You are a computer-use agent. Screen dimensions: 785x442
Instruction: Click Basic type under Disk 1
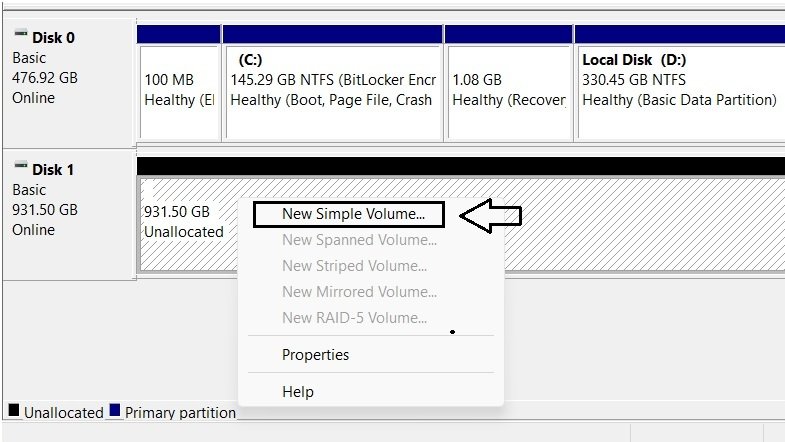click(x=29, y=190)
